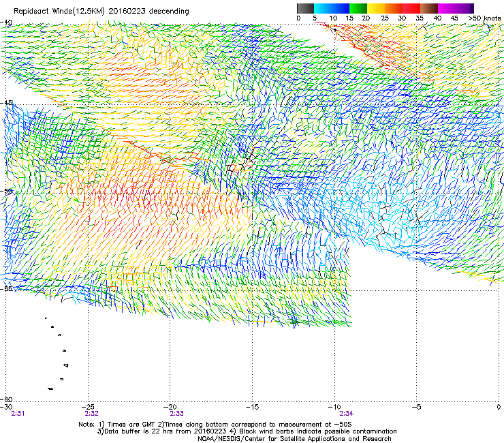The image size is (504, 443).
Task: Click the longitude label '-5'
Action: (x=417, y=407)
